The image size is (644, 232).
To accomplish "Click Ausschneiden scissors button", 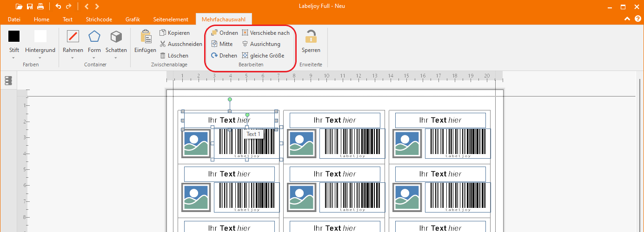I will [x=181, y=44].
